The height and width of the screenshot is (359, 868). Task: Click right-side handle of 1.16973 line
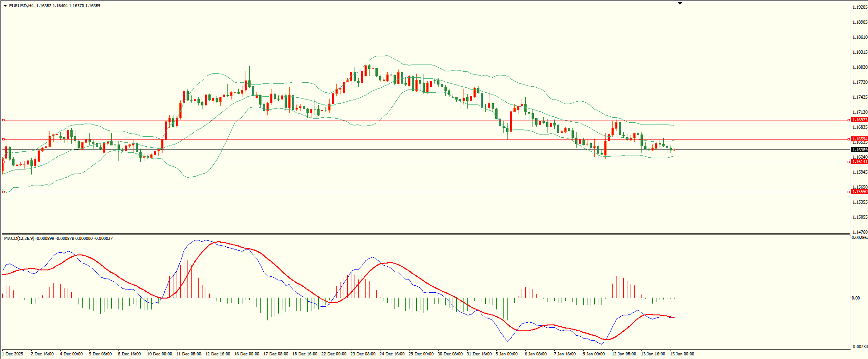(849, 120)
